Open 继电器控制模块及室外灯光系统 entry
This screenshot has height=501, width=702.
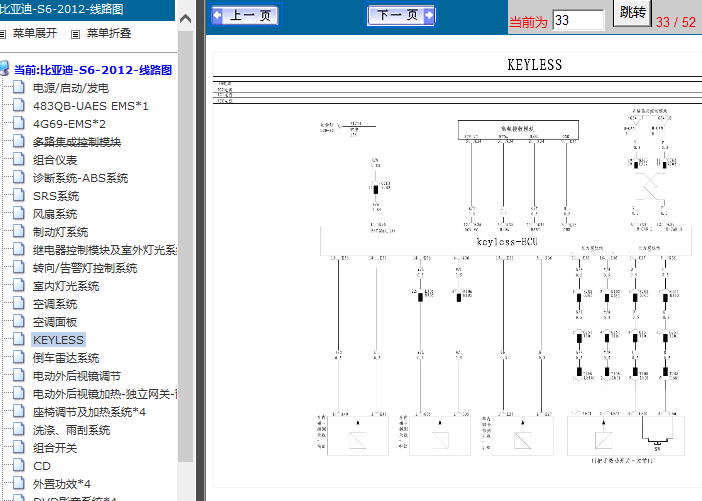(x=105, y=250)
